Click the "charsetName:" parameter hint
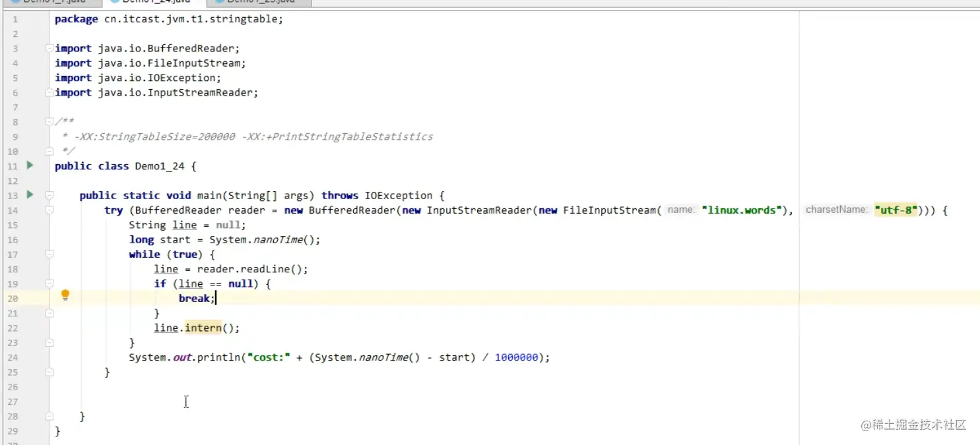 [836, 210]
